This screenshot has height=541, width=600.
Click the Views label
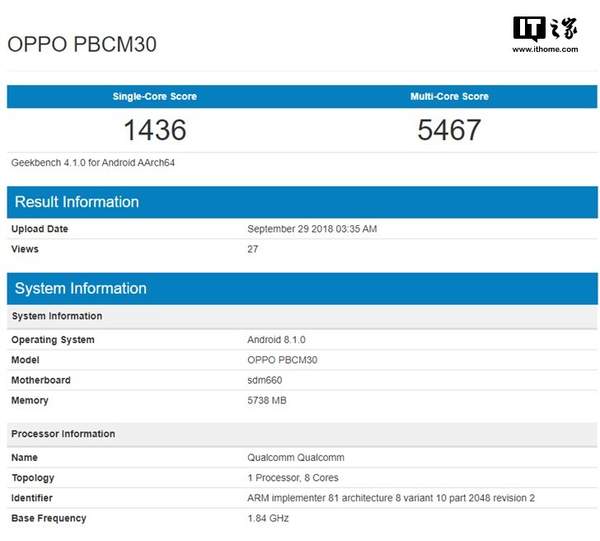point(25,249)
